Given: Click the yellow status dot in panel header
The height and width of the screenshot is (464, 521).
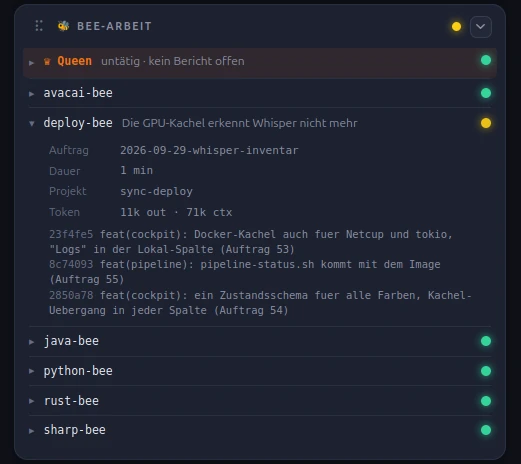Looking at the screenshot, I should [x=456, y=27].
